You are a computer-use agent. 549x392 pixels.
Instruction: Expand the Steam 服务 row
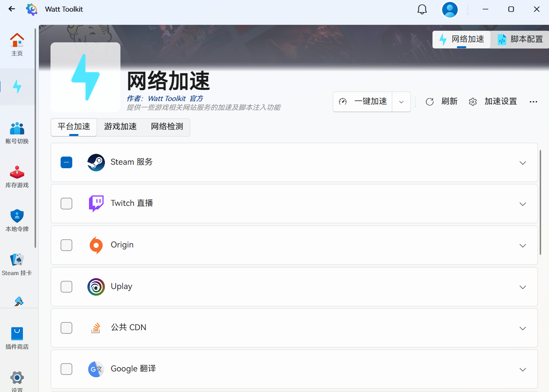tap(523, 163)
